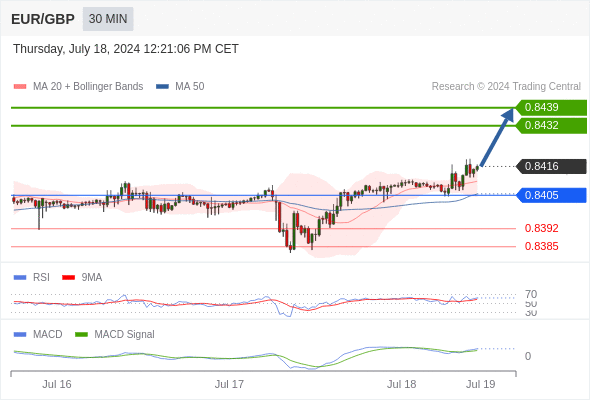Click the red 9MA legend marker
Screen dimensions: 590x400
68,278
